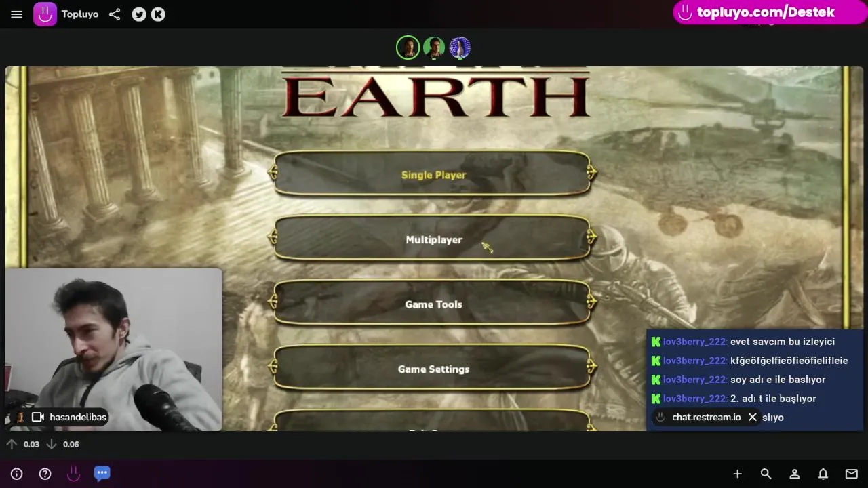The image size is (868, 488).
Task: Start Single Player mode
Action: click(433, 174)
